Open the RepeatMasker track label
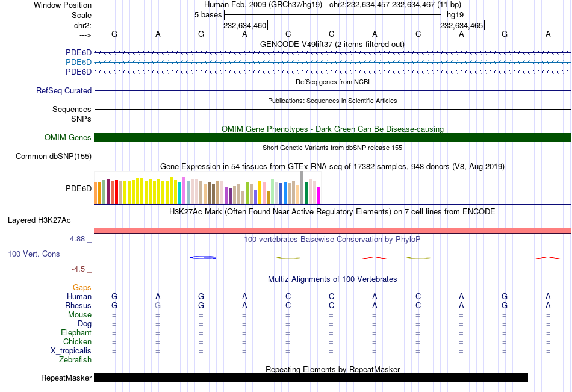The image size is (572, 392). (x=66, y=378)
